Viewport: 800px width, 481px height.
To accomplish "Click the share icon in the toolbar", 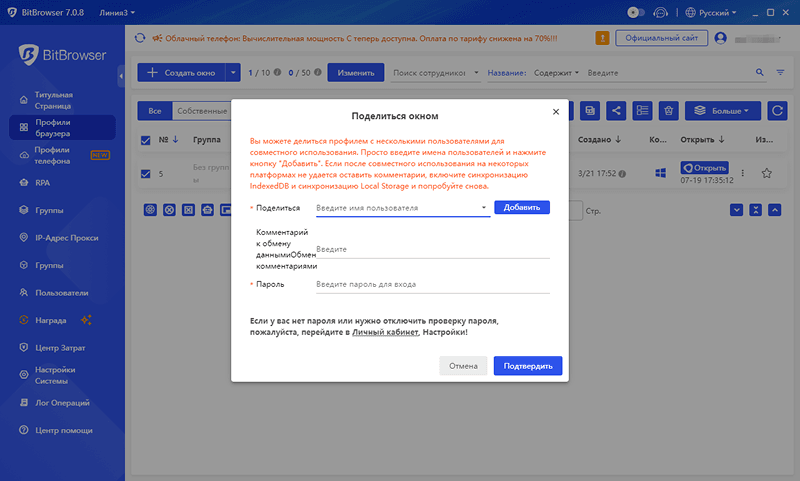I will (617, 110).
